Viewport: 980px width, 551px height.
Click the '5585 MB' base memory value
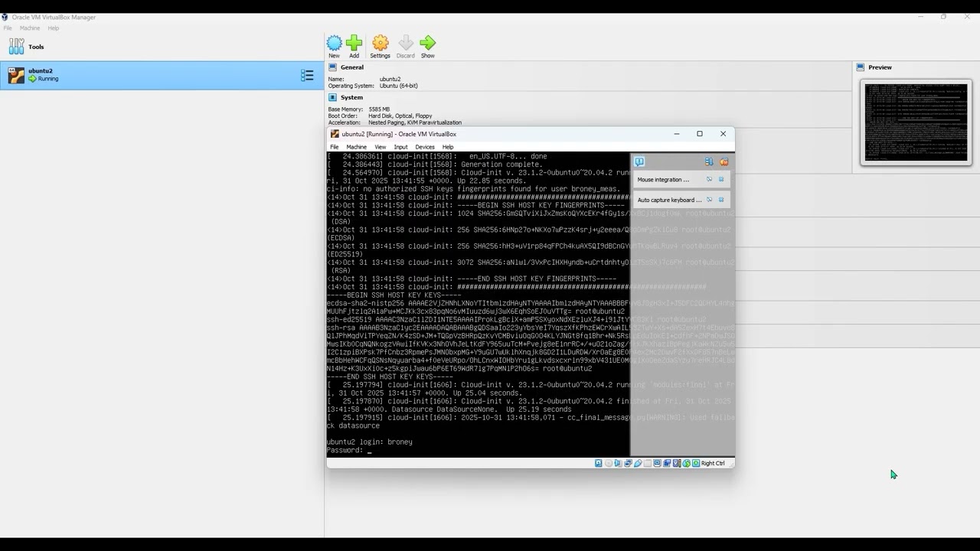(x=379, y=109)
